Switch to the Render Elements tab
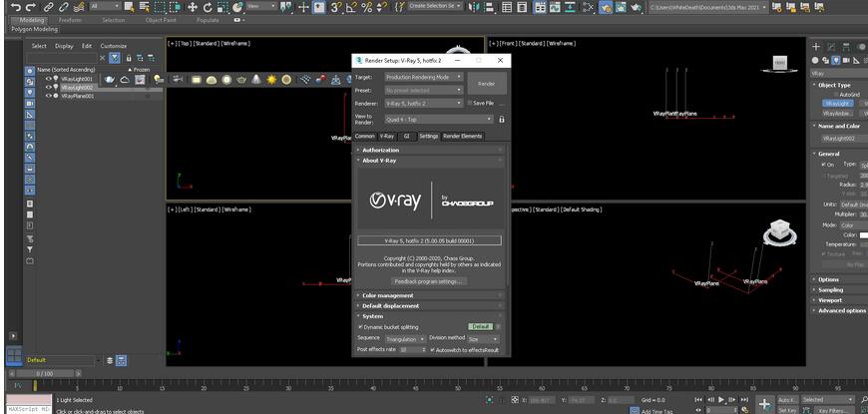This screenshot has height=414, width=868. coord(462,136)
